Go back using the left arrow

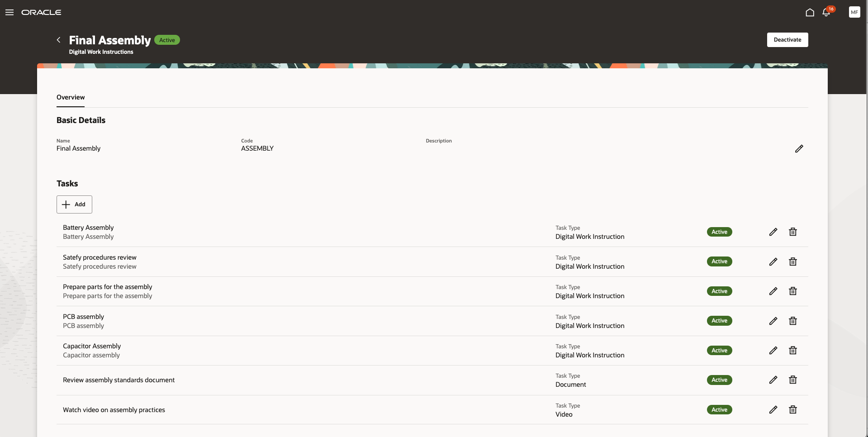pyautogui.click(x=58, y=40)
